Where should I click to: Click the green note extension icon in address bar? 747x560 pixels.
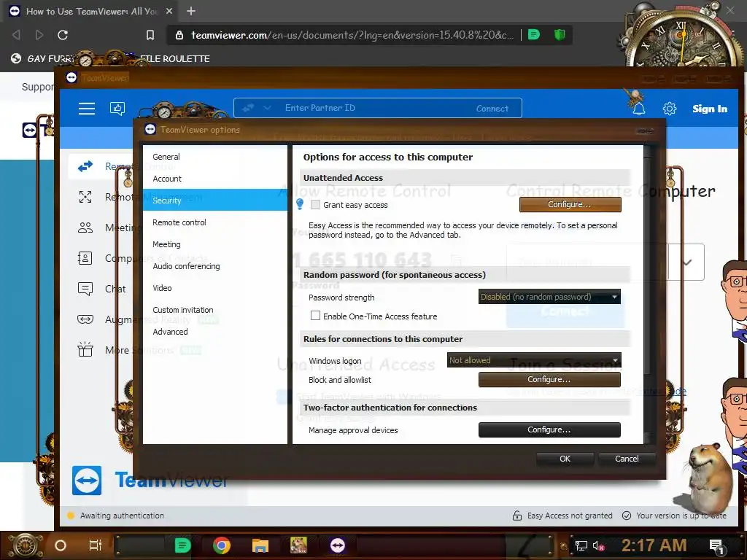534,34
